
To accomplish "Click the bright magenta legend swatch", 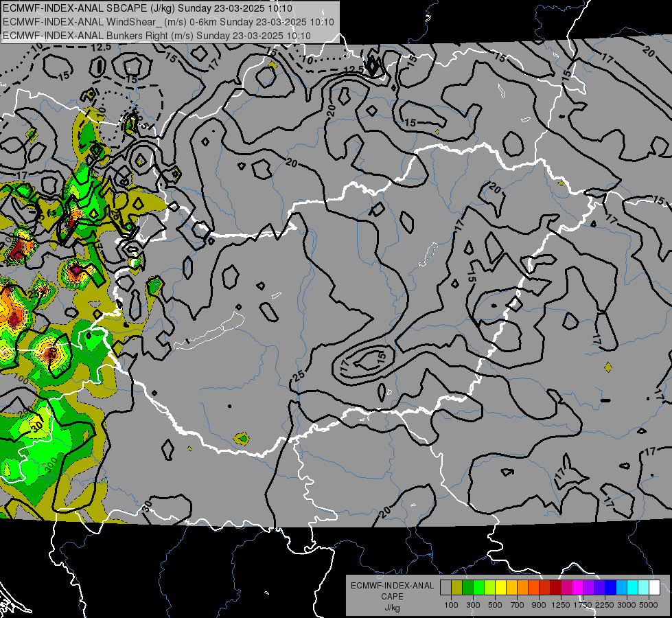I will 578,588.
